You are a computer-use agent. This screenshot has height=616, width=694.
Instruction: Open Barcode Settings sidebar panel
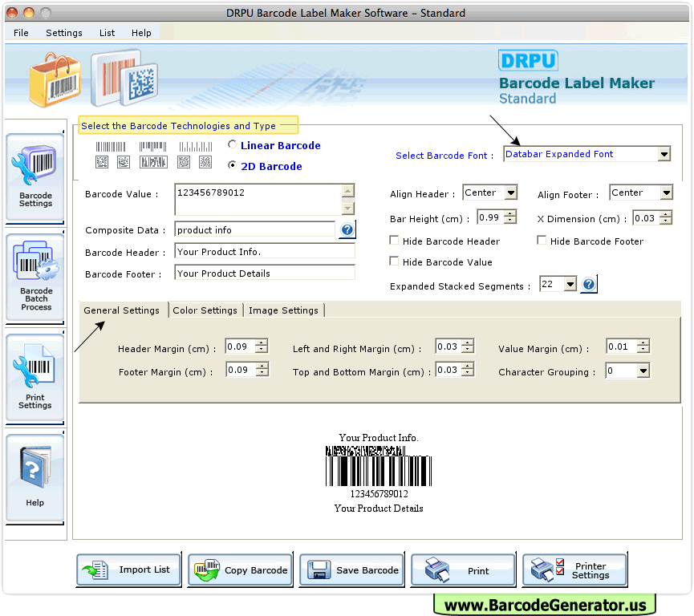pyautogui.click(x=35, y=177)
